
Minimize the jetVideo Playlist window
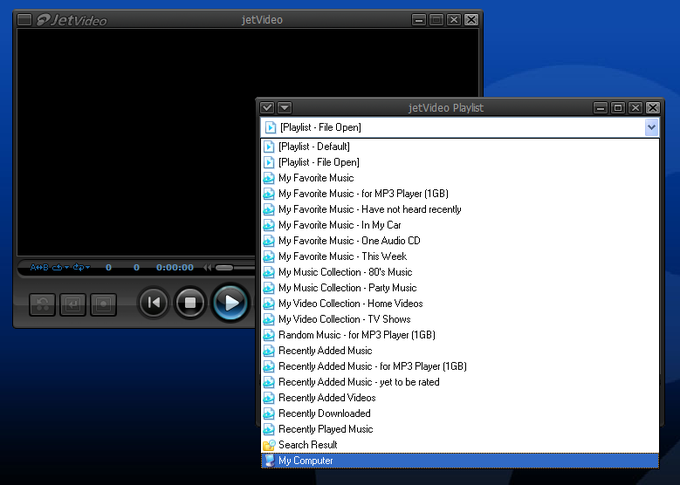point(601,108)
